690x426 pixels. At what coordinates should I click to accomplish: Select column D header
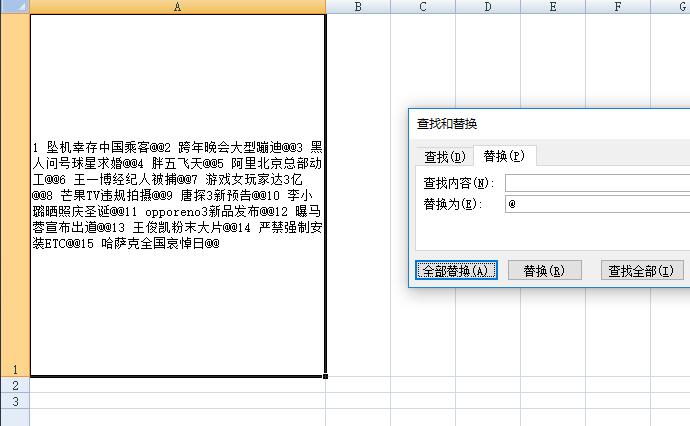click(488, 7)
